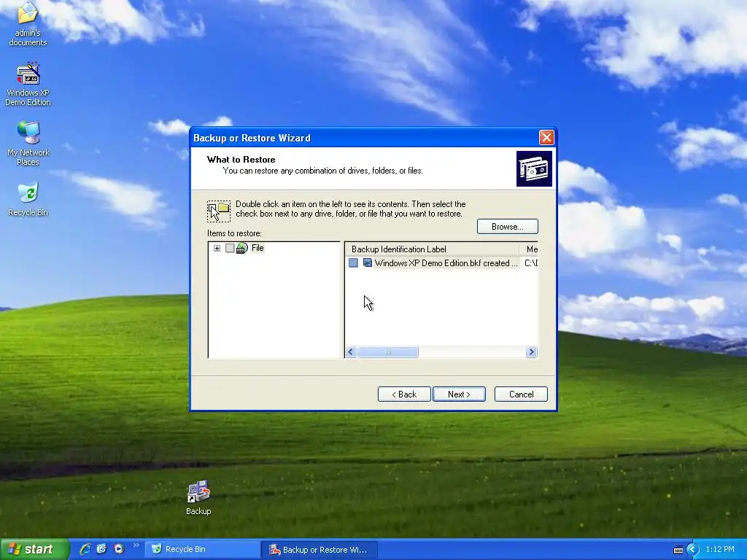Open My Network Places icon
Screen dimensions: 747x560
tap(28, 144)
